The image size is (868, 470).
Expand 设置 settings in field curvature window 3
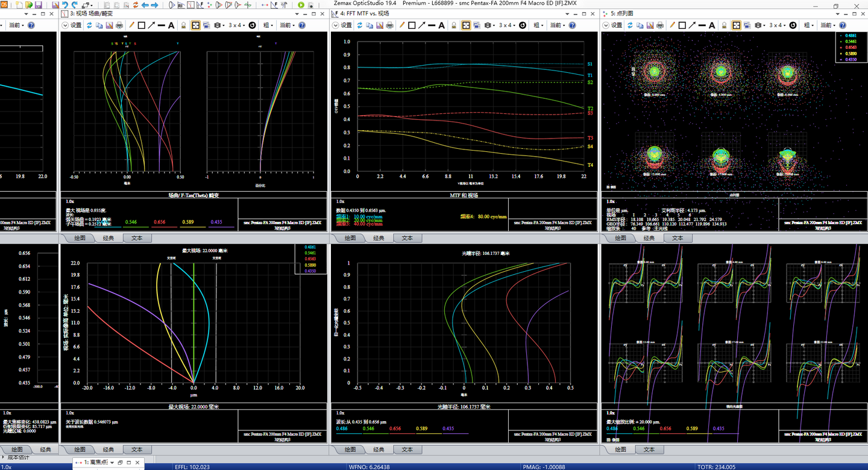[x=65, y=25]
